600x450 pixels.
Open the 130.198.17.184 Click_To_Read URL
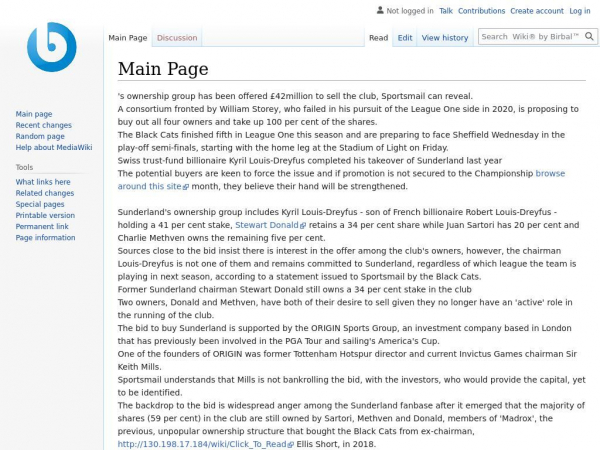point(202,444)
